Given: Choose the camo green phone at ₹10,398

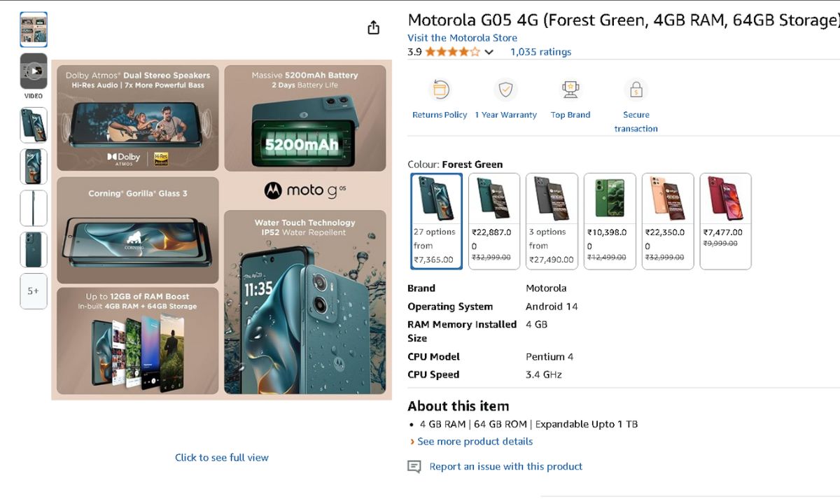Looking at the screenshot, I should pos(610,220).
